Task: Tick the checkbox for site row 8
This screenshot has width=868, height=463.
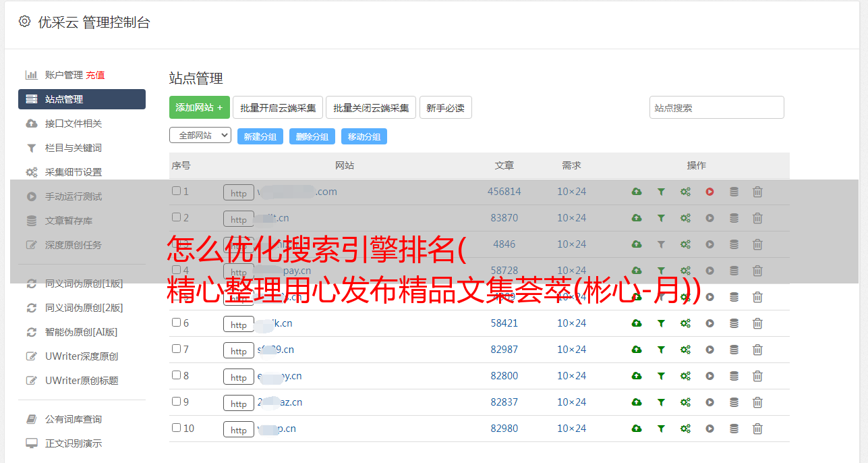Action: [176, 375]
